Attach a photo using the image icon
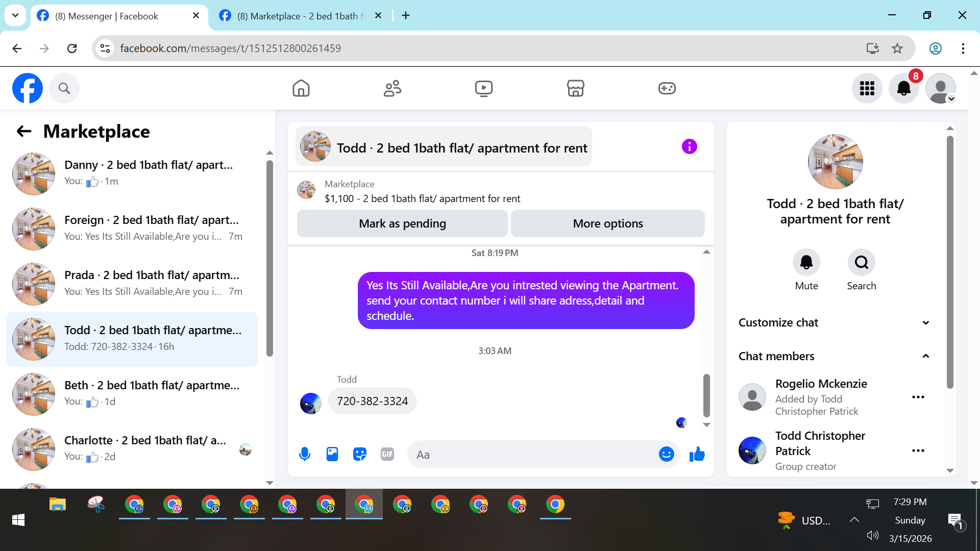The height and width of the screenshot is (551, 980). coord(332,454)
